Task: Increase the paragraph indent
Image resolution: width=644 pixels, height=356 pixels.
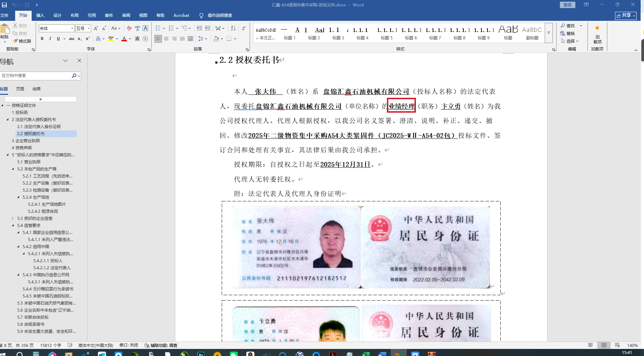Action: [x=208, y=28]
